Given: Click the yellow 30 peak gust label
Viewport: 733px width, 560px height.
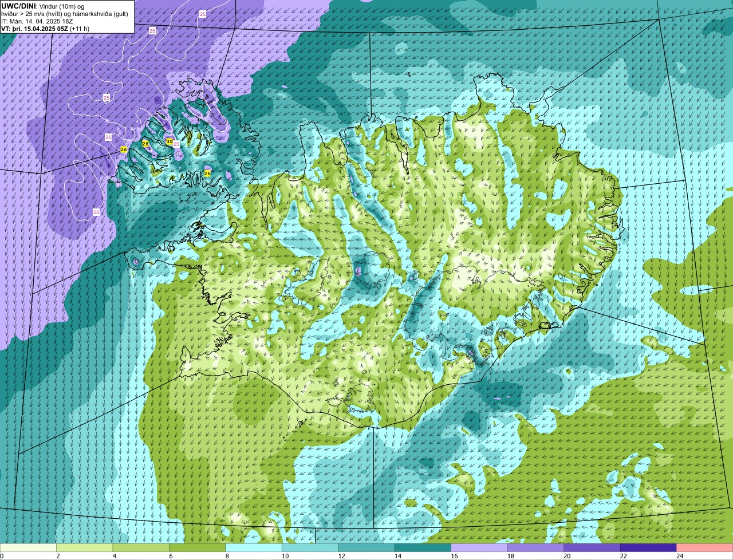Looking at the screenshot, I should click(170, 141).
